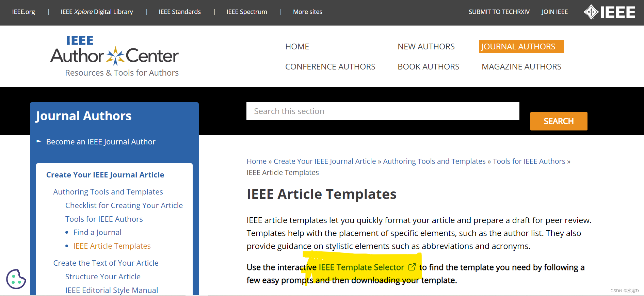The height and width of the screenshot is (296, 644).
Task: Open Checklist for Creating Your Article
Action: pos(124,205)
